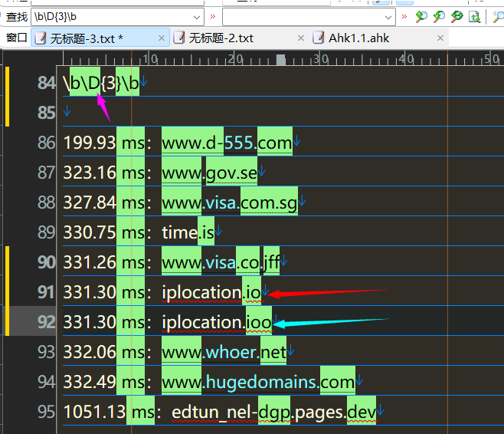Close the 无标题-2.txt tab
This screenshot has width=504, height=434.
point(301,38)
